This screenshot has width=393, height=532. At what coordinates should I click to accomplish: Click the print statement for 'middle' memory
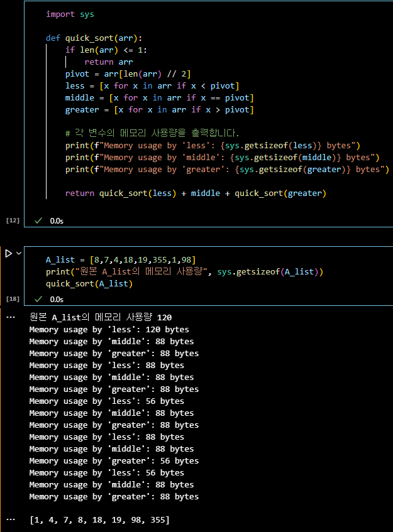[223, 158]
